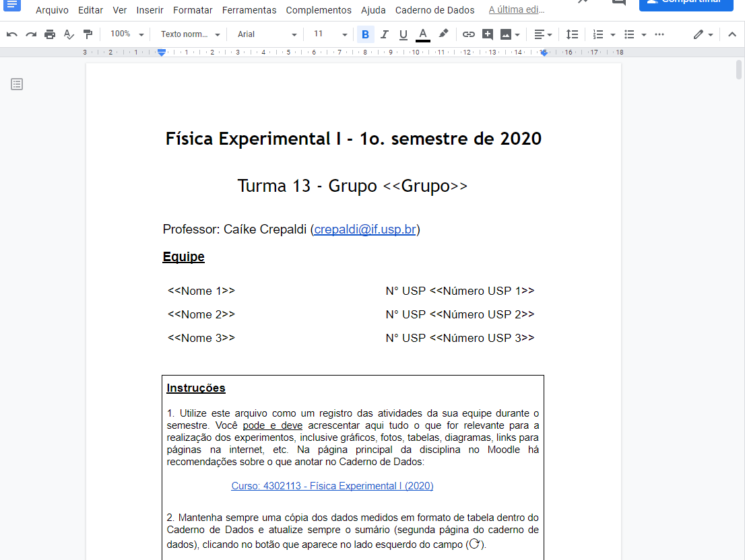Open the Ferramentas menu
The image size is (745, 560).
pyautogui.click(x=249, y=10)
